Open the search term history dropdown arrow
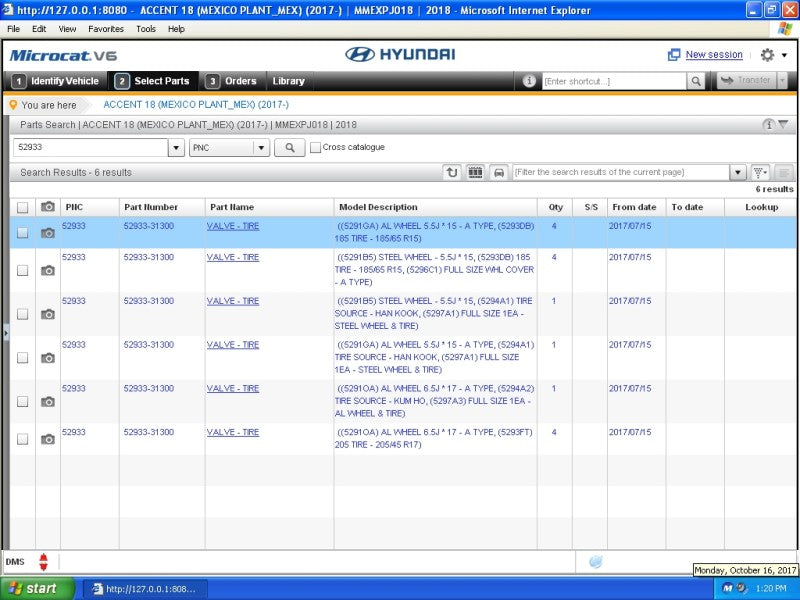This screenshot has width=800, height=600. pos(176,148)
